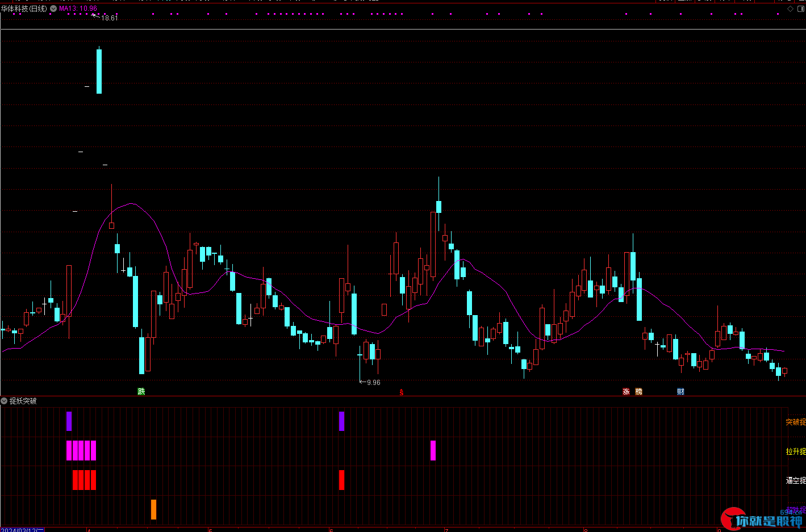Click the diamond icon at top right
The height and width of the screenshot is (532, 806).
pos(790,9)
